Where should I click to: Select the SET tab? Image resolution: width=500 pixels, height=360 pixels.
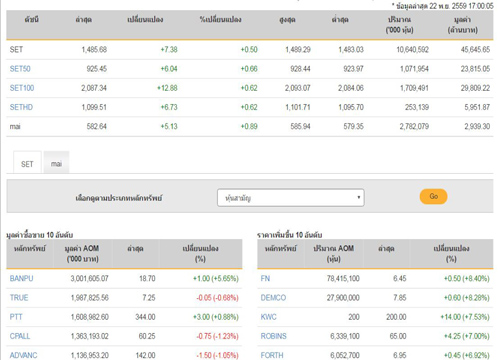27,163
